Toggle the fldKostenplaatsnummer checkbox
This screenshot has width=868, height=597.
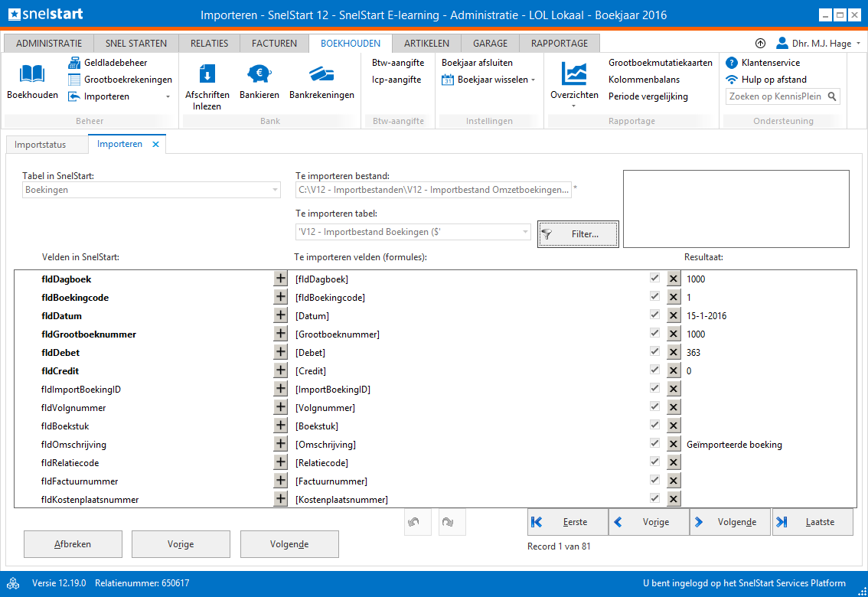coord(654,498)
